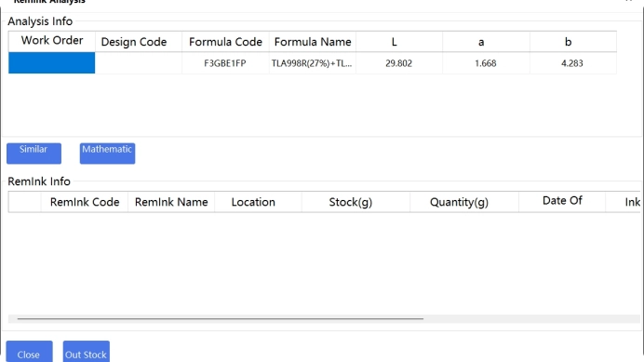Click the Date Of column header

[562, 202]
